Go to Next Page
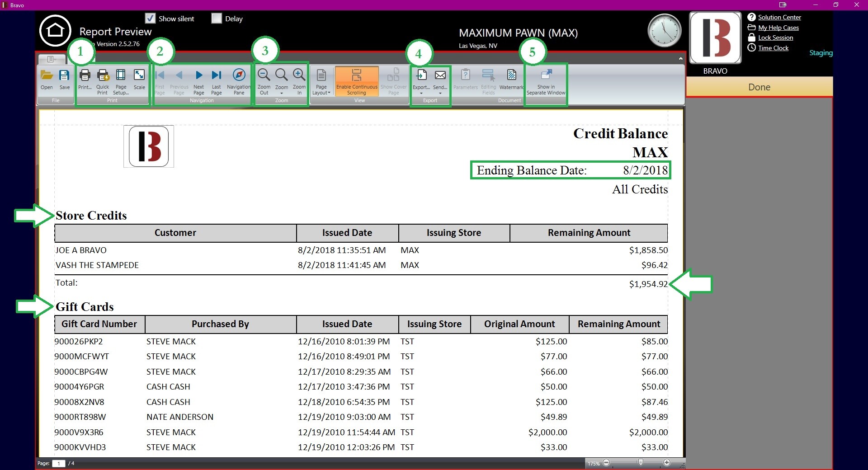Viewport: 868px width, 470px height. tap(198, 81)
